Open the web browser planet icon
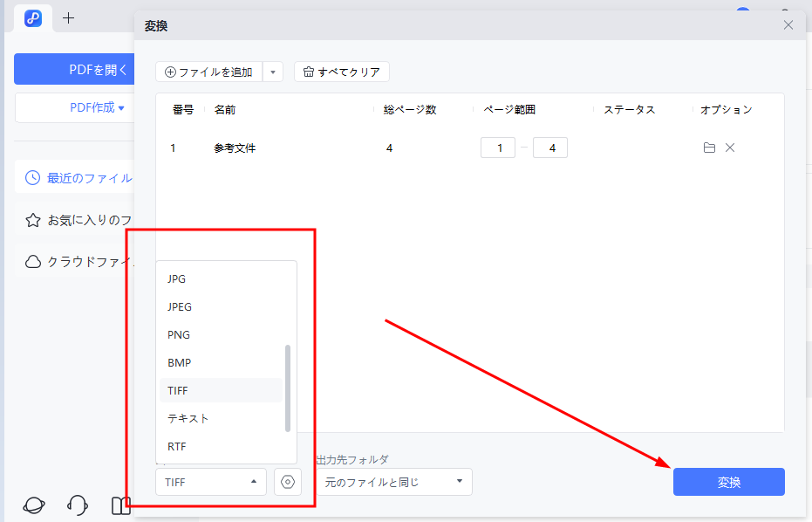The width and height of the screenshot is (812, 522). pos(32,505)
